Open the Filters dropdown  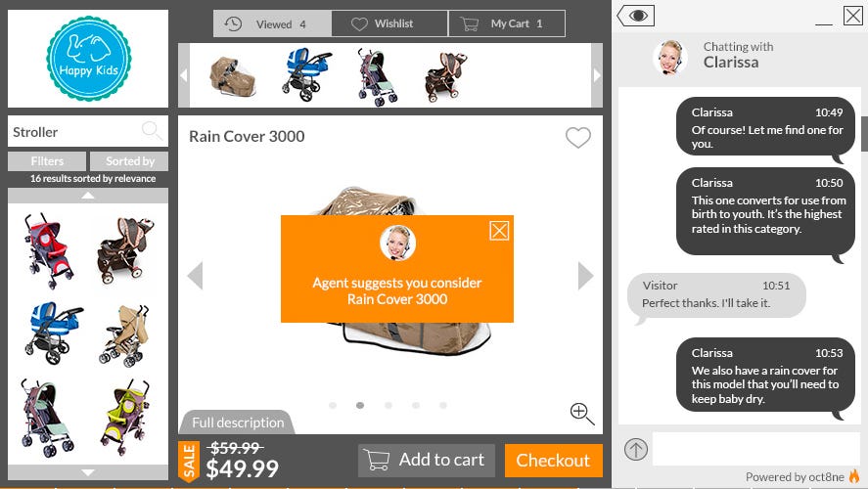pyautogui.click(x=47, y=161)
